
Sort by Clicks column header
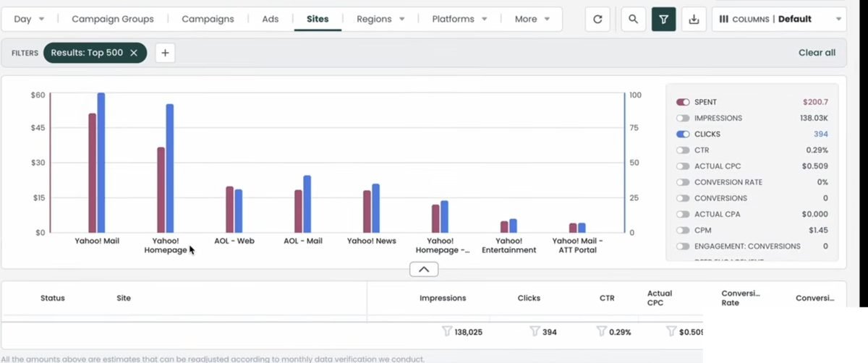pyautogui.click(x=529, y=298)
